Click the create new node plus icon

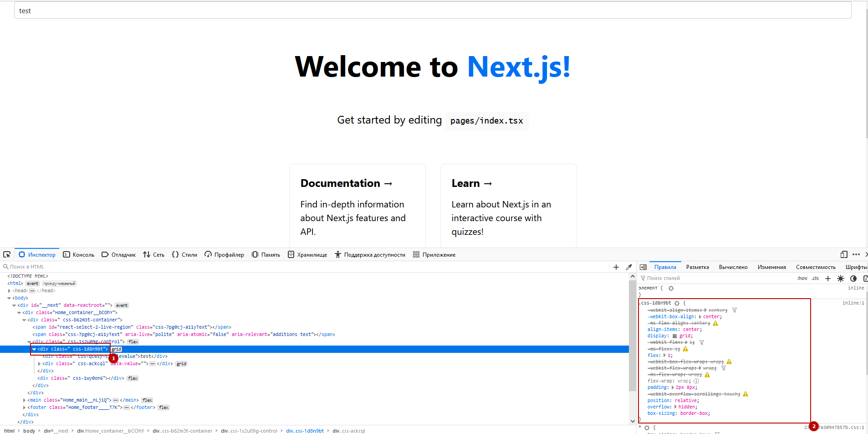click(x=616, y=267)
